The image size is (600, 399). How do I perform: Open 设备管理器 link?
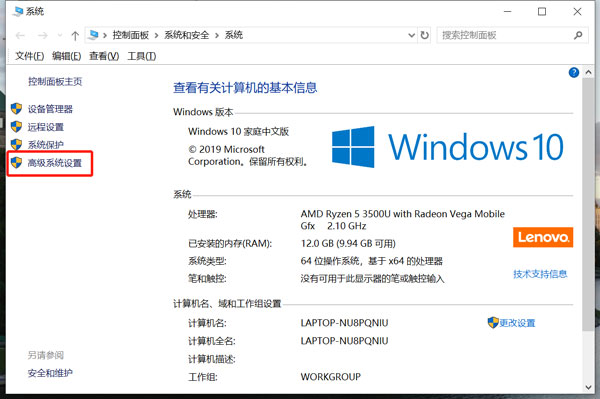coord(50,109)
